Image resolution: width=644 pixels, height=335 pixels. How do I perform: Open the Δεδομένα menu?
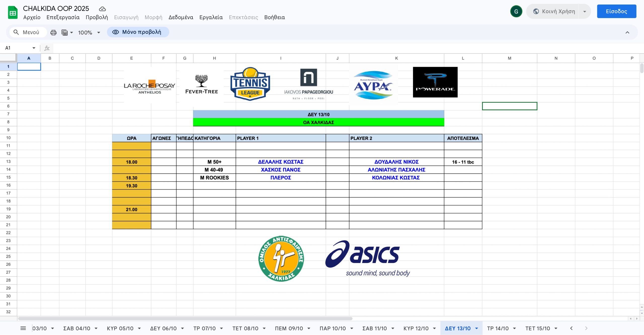pos(181,17)
